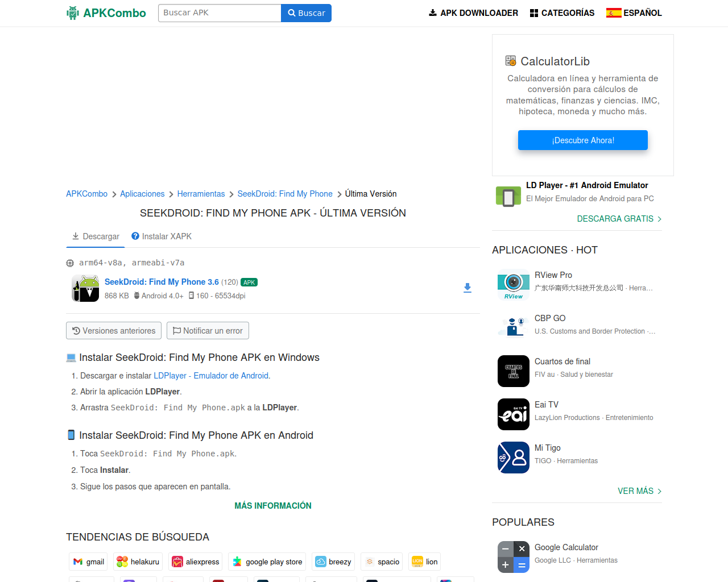Open the Cuartos de final app title

coord(562,361)
